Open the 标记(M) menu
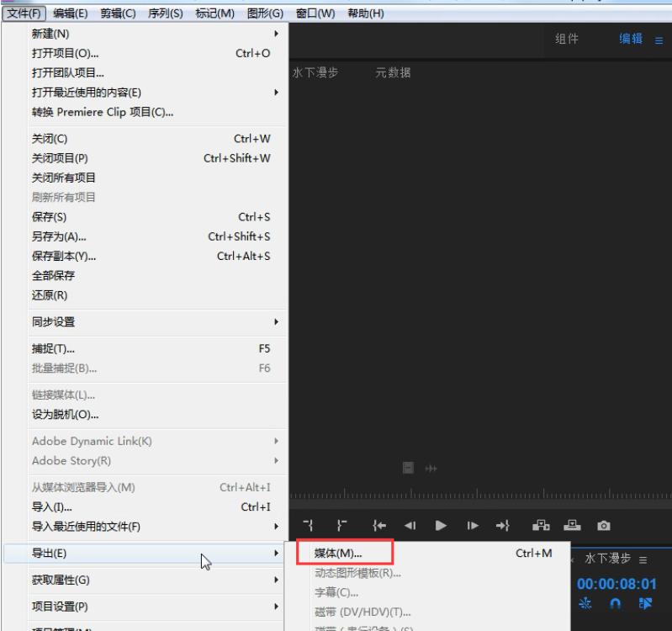 click(214, 13)
